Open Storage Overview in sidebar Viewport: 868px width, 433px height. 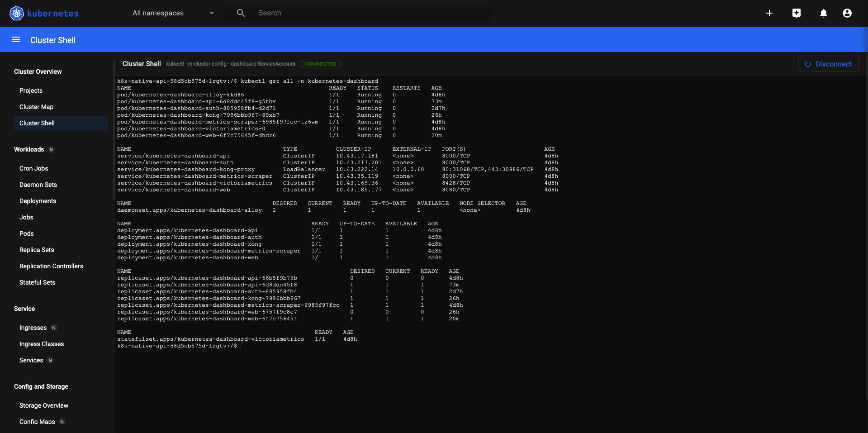point(44,405)
